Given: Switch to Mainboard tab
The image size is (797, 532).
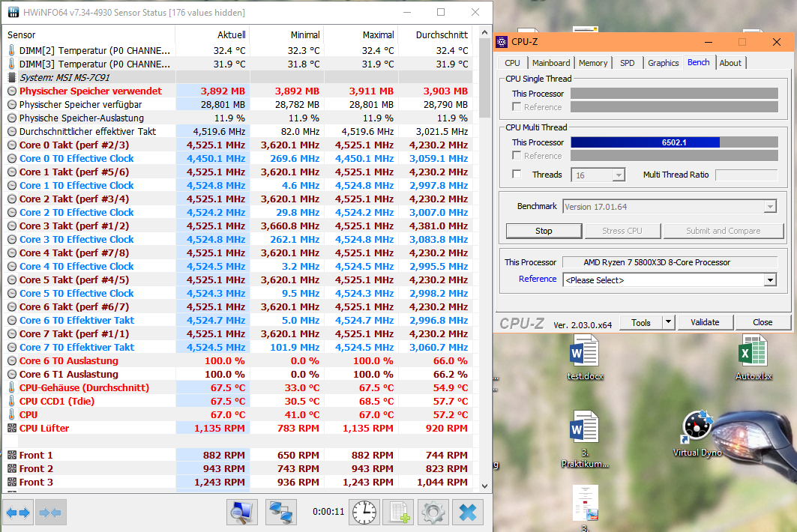Looking at the screenshot, I should (551, 62).
